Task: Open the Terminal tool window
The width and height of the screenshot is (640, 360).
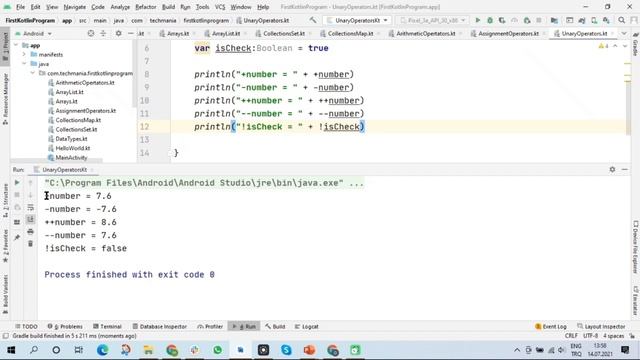Action: click(107, 327)
